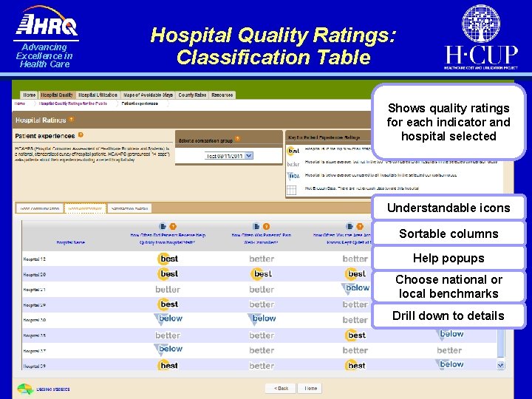Open report icon above Receive Help Quickly column
Screen dimensions: 532x399
[x=163, y=226]
